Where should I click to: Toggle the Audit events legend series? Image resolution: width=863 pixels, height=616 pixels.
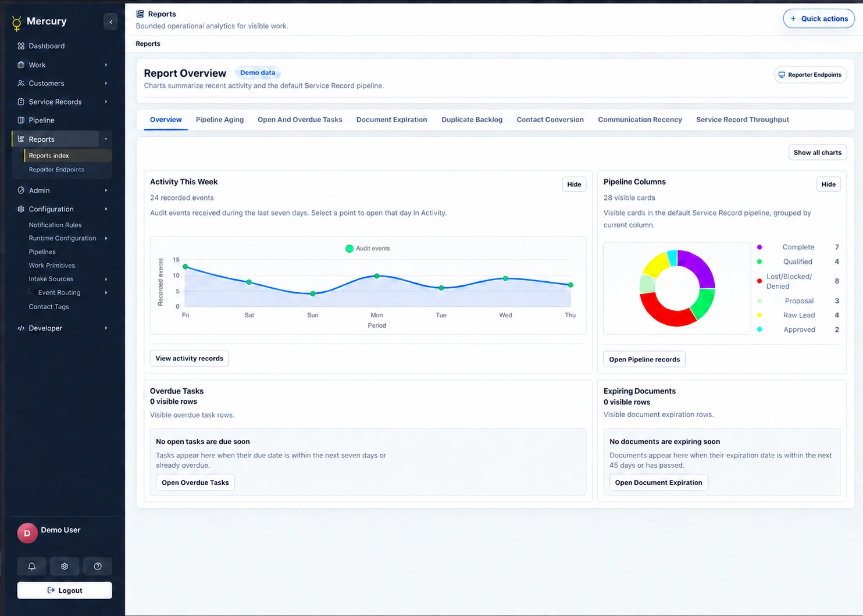pyautogui.click(x=368, y=248)
